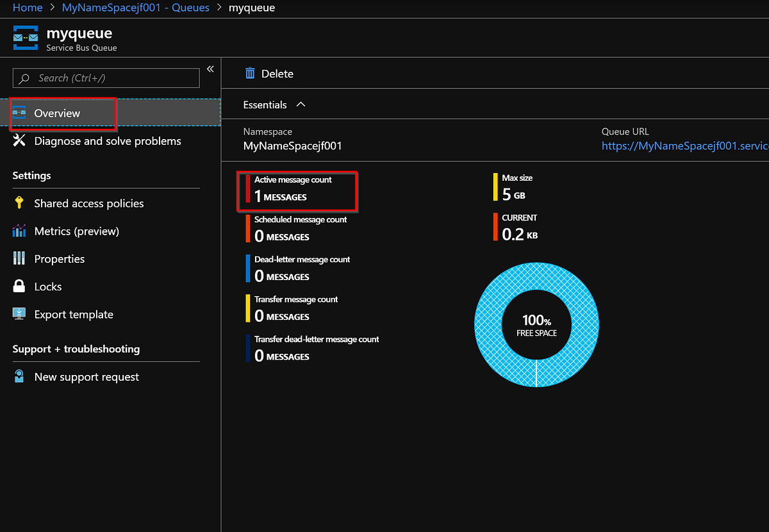
Task: Open the Queue URL hyperlink
Action: [684, 146]
